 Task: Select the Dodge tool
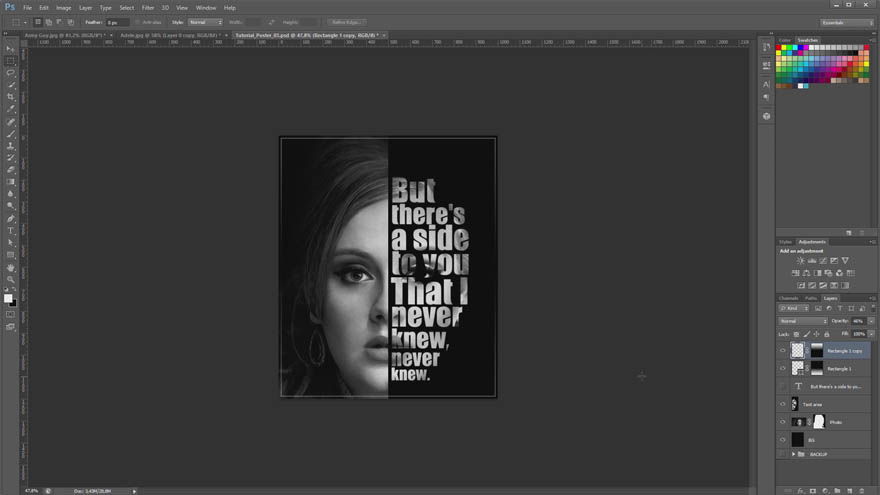pyautogui.click(x=10, y=206)
